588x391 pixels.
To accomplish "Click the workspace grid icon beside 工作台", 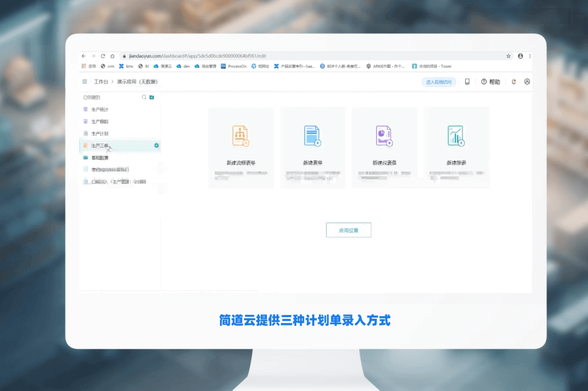I will point(84,81).
